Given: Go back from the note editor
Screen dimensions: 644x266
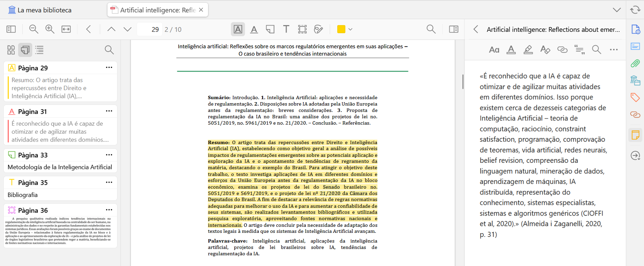Looking at the screenshot, I should click(476, 29).
